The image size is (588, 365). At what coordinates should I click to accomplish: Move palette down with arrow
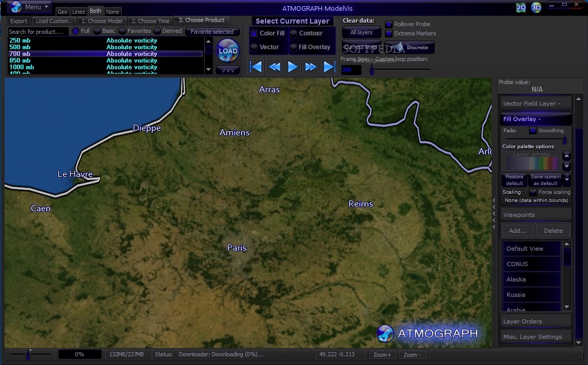(x=566, y=166)
